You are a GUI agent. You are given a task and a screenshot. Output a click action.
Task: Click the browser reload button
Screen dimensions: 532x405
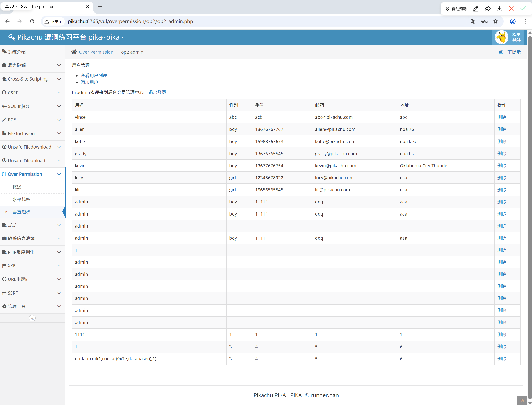(32, 21)
